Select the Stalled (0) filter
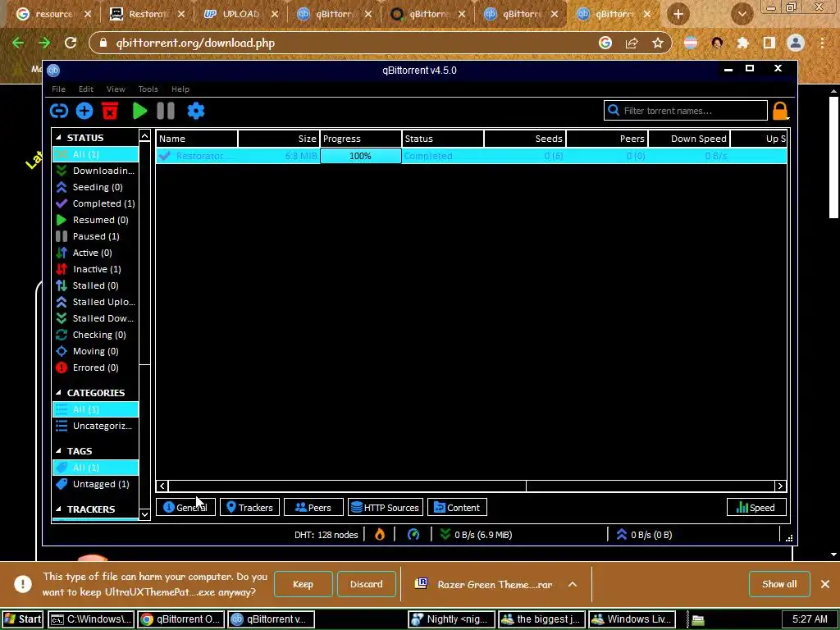 click(x=95, y=285)
